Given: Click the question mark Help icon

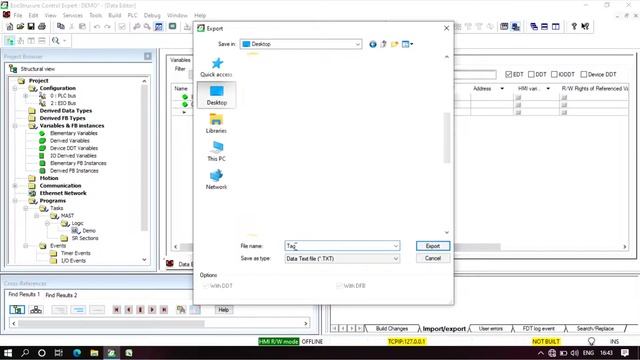Looking at the screenshot, I should tap(574, 27).
